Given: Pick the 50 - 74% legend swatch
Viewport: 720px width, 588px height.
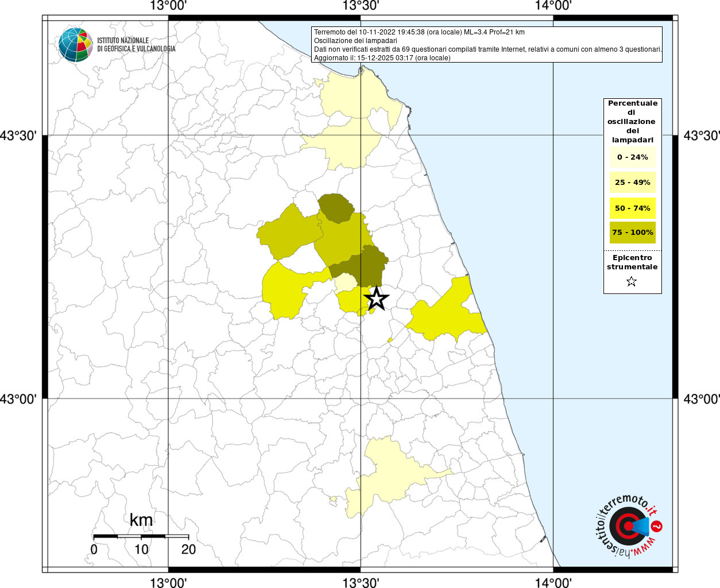Looking at the screenshot, I should click(x=632, y=208).
